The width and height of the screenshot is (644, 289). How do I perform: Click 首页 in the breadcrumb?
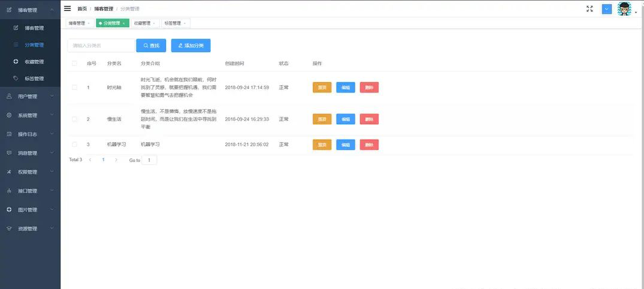click(81, 9)
